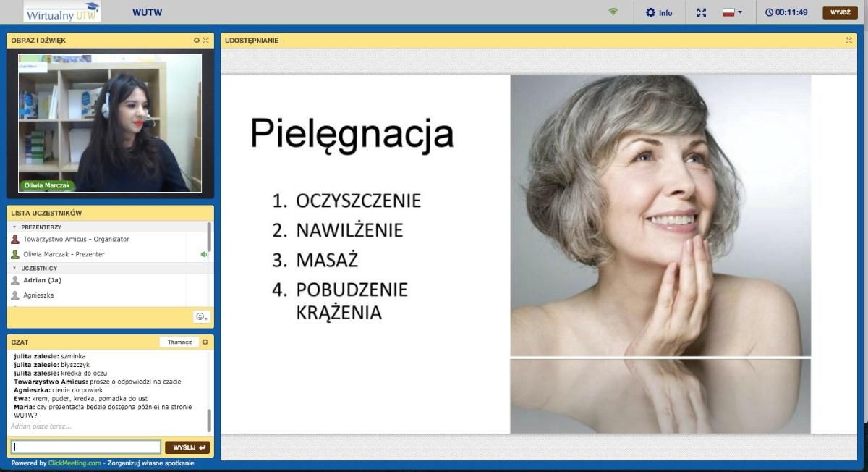868x472 pixels.
Task: Open the Polish flag language dropdown
Action: coord(733,12)
